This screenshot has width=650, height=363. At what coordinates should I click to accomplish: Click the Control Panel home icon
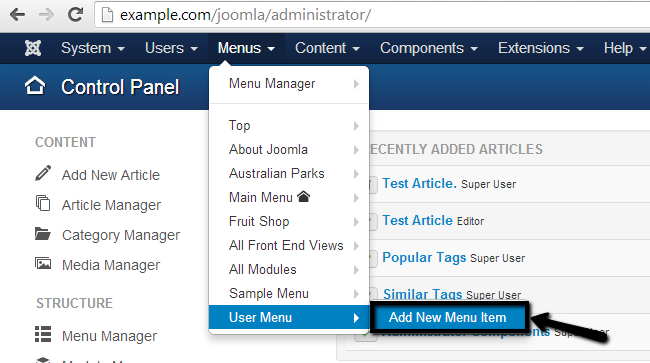[35, 86]
